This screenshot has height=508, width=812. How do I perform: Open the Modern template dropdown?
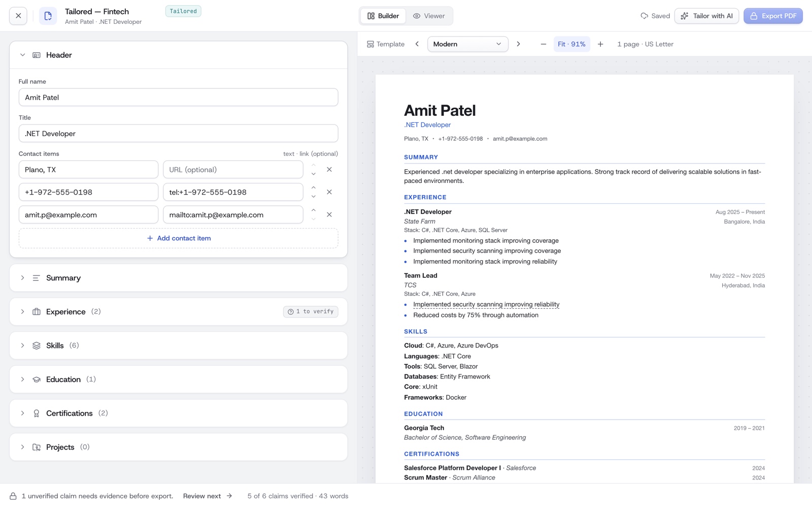click(467, 44)
